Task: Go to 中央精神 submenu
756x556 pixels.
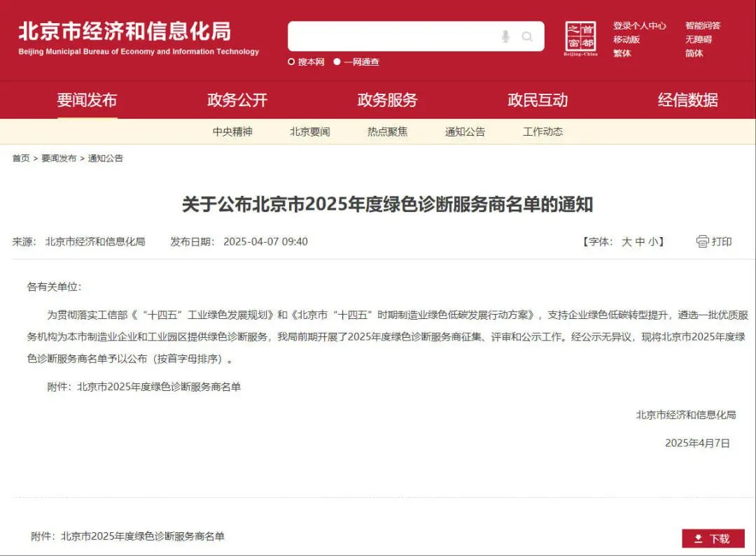Action: point(232,131)
